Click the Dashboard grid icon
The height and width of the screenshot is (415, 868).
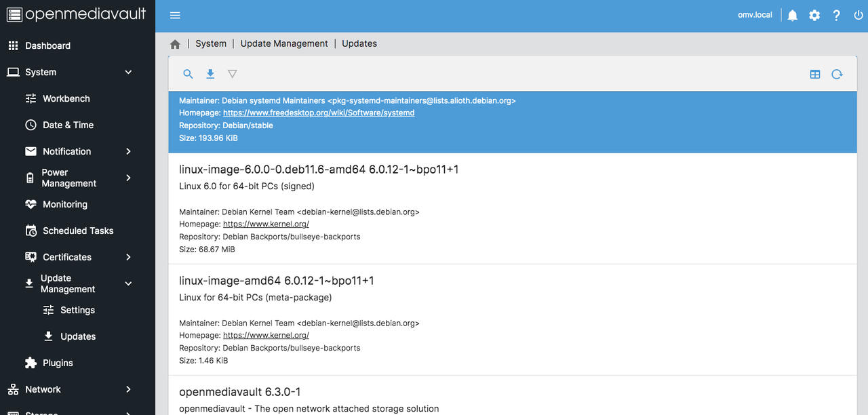coord(13,45)
